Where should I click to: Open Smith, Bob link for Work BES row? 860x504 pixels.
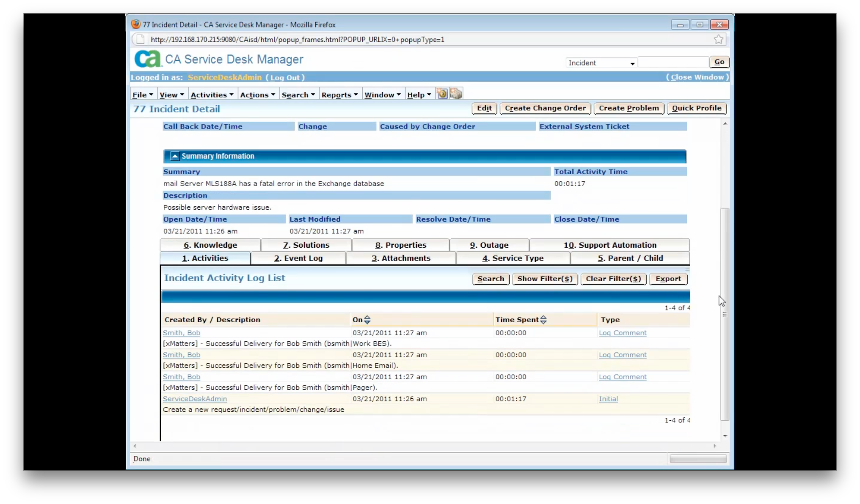click(182, 333)
